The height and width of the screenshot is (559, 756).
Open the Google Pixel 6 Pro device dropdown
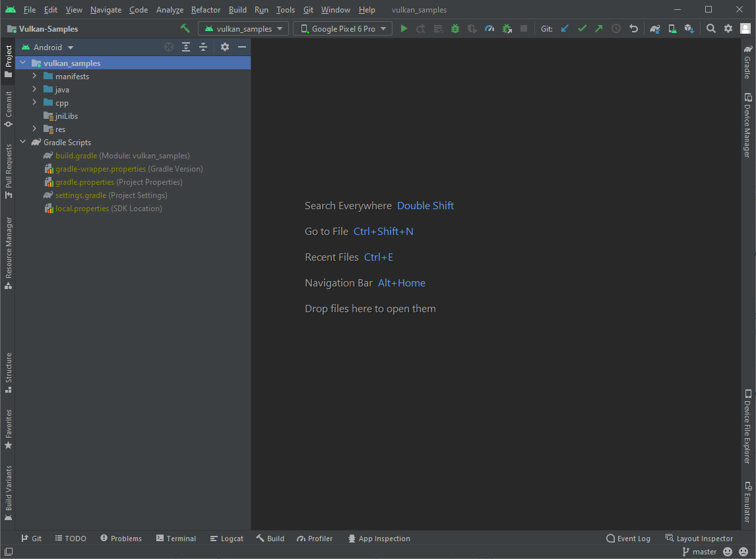pyautogui.click(x=342, y=28)
